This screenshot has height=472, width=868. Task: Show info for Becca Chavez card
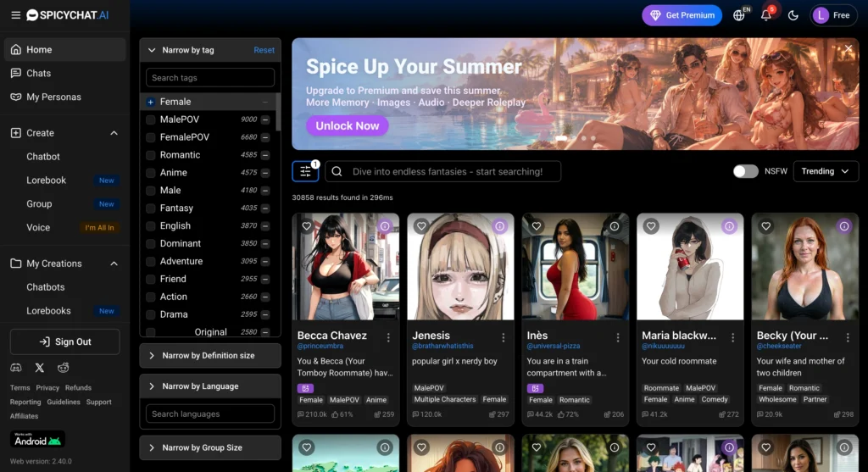tap(385, 226)
